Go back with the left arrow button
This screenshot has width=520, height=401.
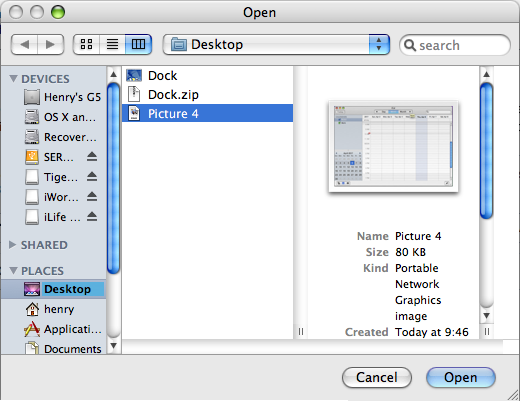pyautogui.click(x=24, y=44)
